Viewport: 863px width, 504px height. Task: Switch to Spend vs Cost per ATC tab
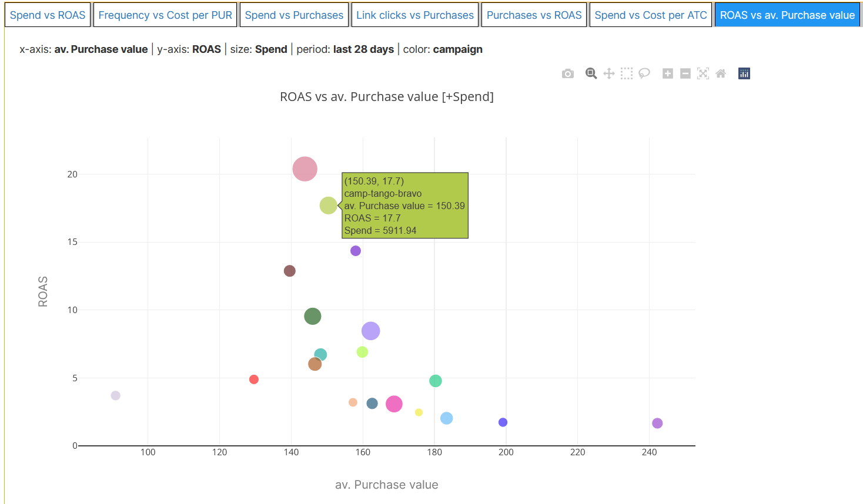pos(651,15)
